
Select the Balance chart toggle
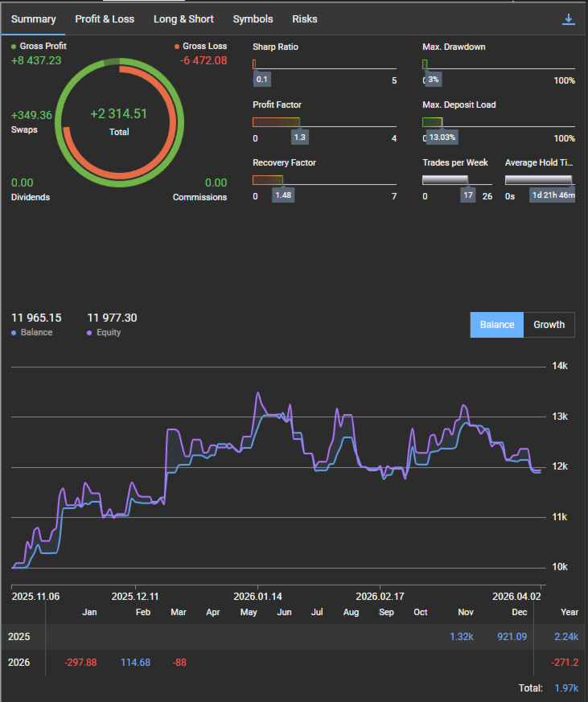(496, 325)
